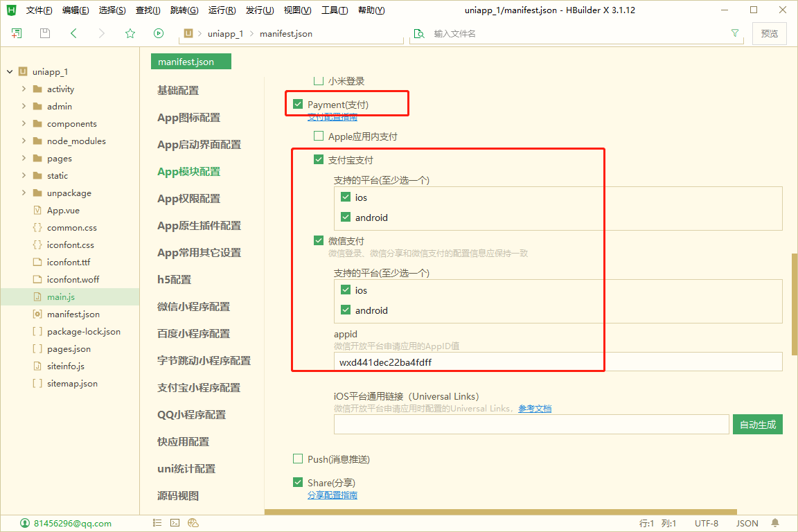Open the terminal icon in status bar
798x532 pixels.
(175, 523)
